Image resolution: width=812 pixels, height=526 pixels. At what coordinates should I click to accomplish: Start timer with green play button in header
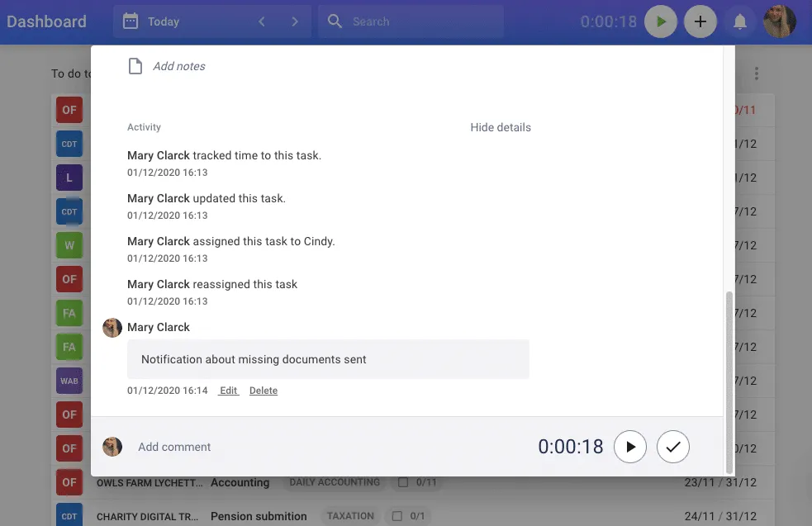660,21
